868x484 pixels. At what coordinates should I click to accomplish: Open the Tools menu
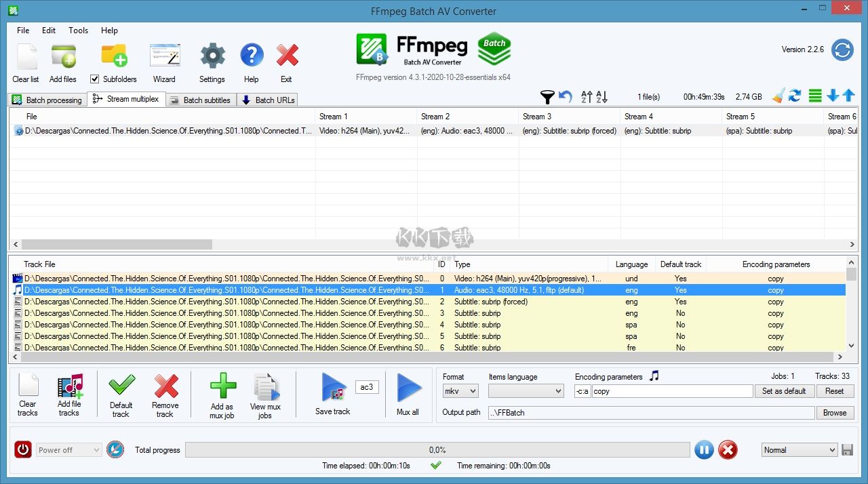tap(78, 31)
